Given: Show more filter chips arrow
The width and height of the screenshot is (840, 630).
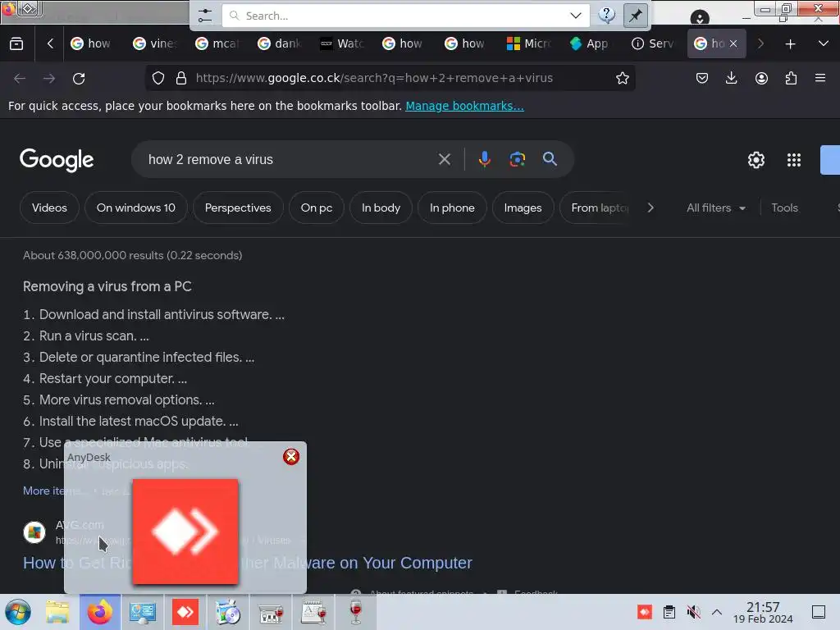Looking at the screenshot, I should pyautogui.click(x=651, y=208).
